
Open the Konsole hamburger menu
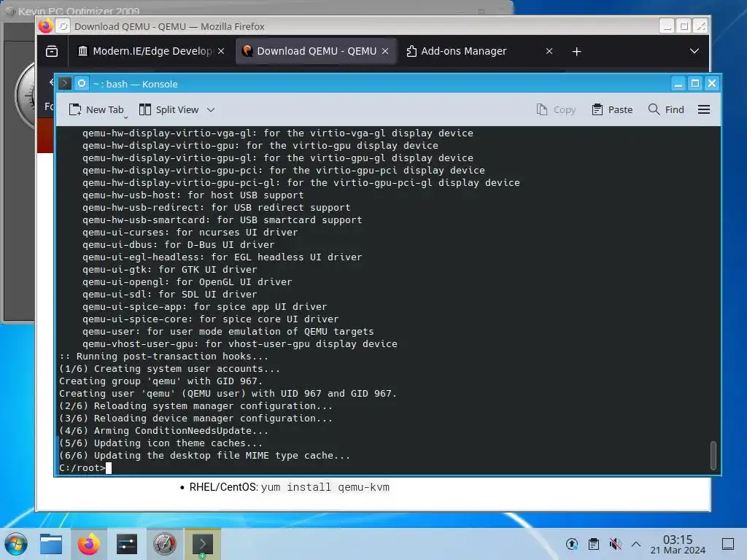pyautogui.click(x=704, y=109)
